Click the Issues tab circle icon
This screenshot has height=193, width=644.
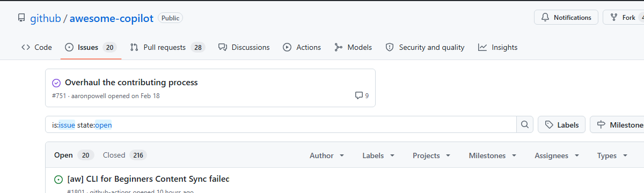[x=69, y=47]
